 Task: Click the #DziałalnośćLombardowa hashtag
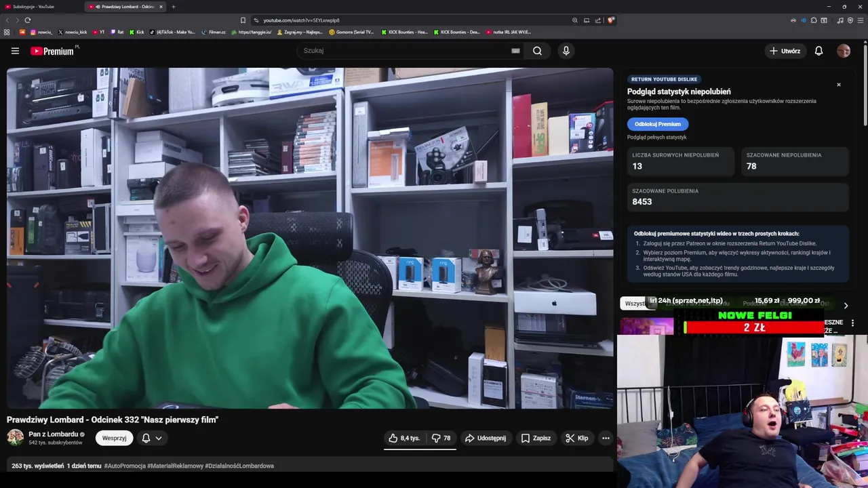click(x=239, y=466)
